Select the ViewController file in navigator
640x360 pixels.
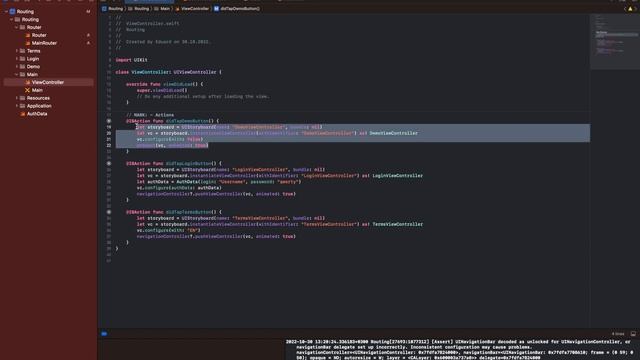pos(48,82)
